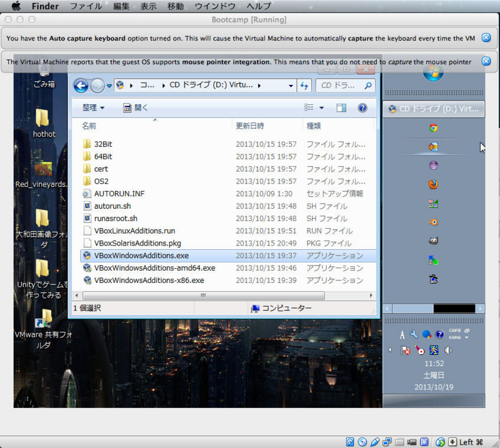The image size is (500, 448).
Task: Show hidden tray icons arrow
Action: (389, 350)
